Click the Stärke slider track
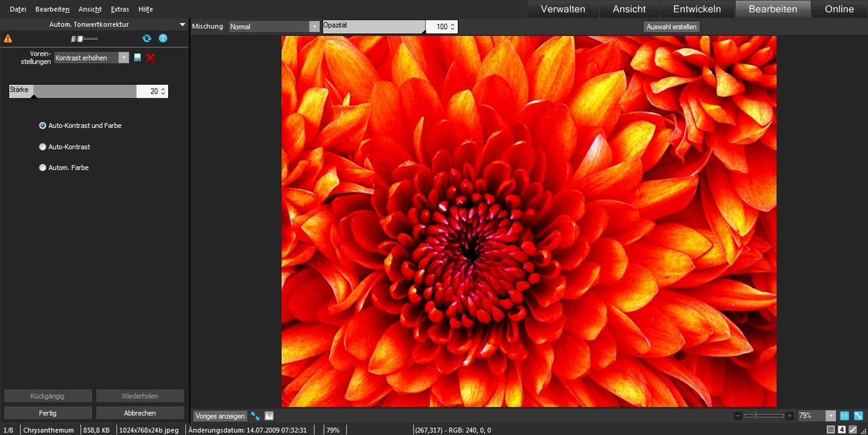The height and width of the screenshot is (435, 868). pos(73,91)
